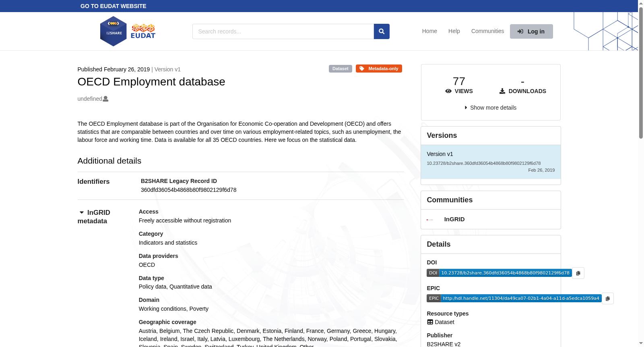The image size is (644, 347).
Task: Click the scrollbar down arrow
Action: [x=641, y=343]
